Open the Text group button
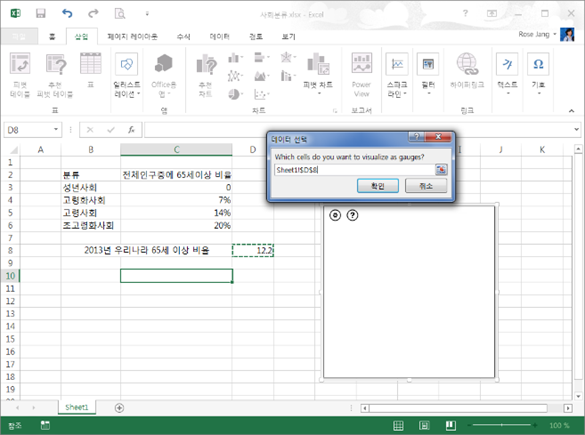The width and height of the screenshot is (585, 435). (507, 74)
